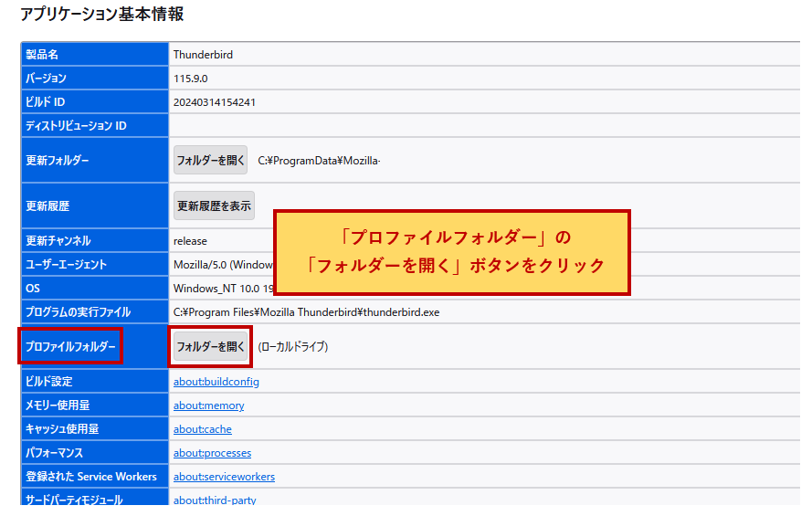Click the (ローカルドライブ) text
The width and height of the screenshot is (812, 516).
coord(293,347)
